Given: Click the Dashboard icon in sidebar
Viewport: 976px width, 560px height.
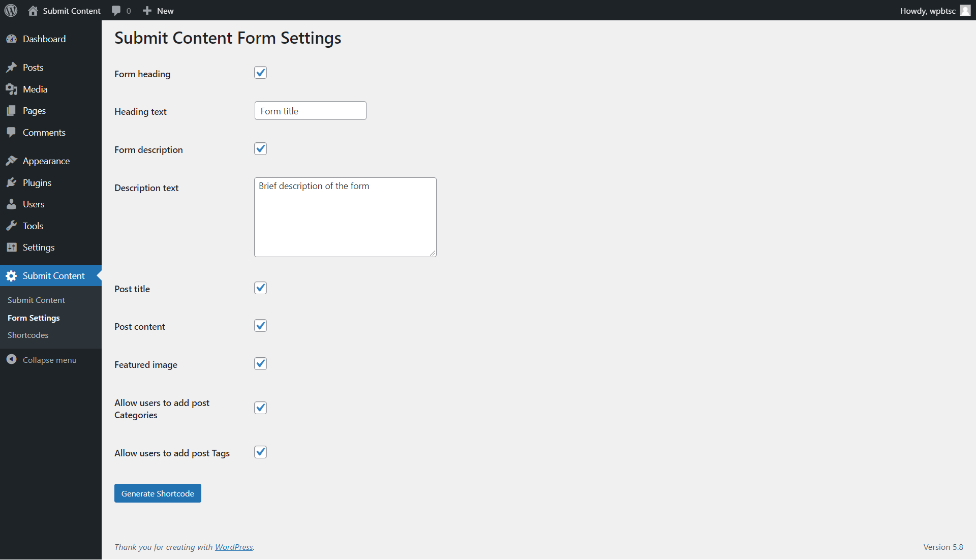Looking at the screenshot, I should 11,38.
